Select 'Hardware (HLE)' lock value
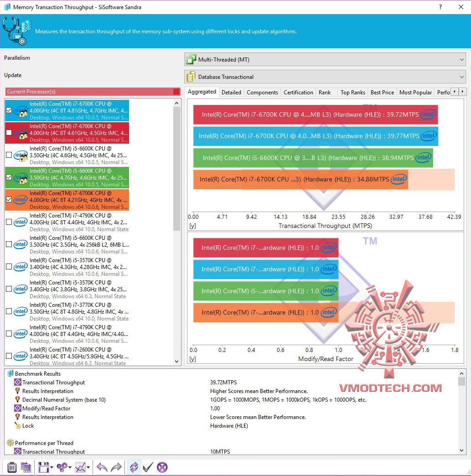471x476 pixels. pyautogui.click(x=229, y=425)
